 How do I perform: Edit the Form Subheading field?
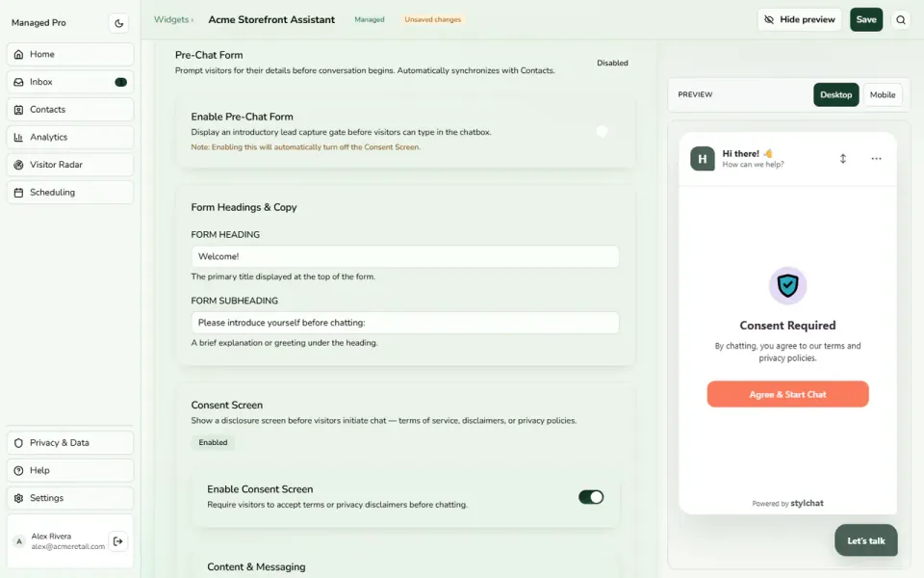coord(405,323)
